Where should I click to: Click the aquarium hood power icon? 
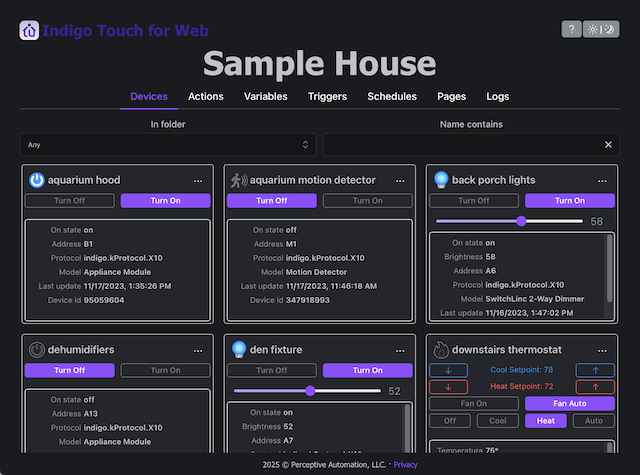coord(37,180)
